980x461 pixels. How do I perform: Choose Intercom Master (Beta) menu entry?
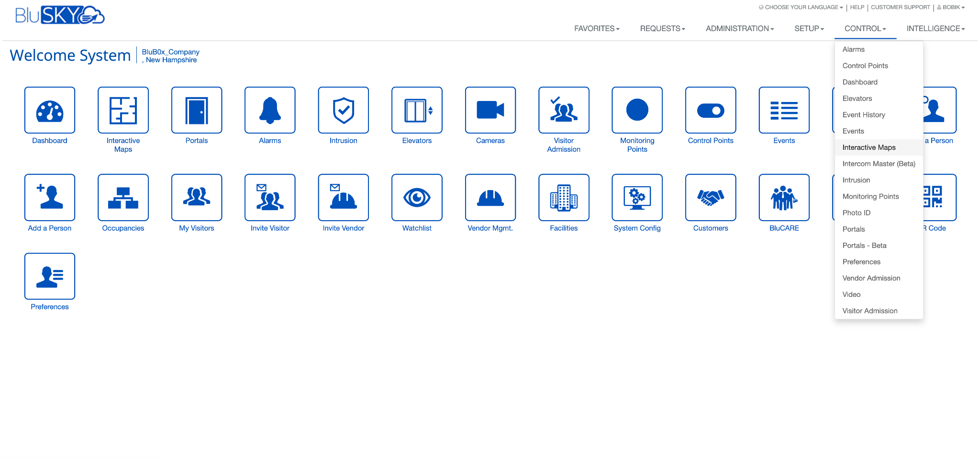click(879, 163)
